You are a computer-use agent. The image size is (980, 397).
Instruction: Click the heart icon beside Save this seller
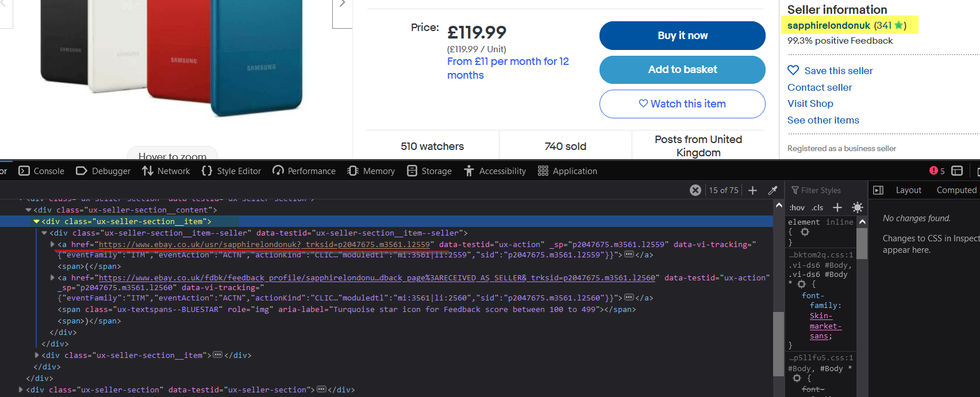point(793,70)
